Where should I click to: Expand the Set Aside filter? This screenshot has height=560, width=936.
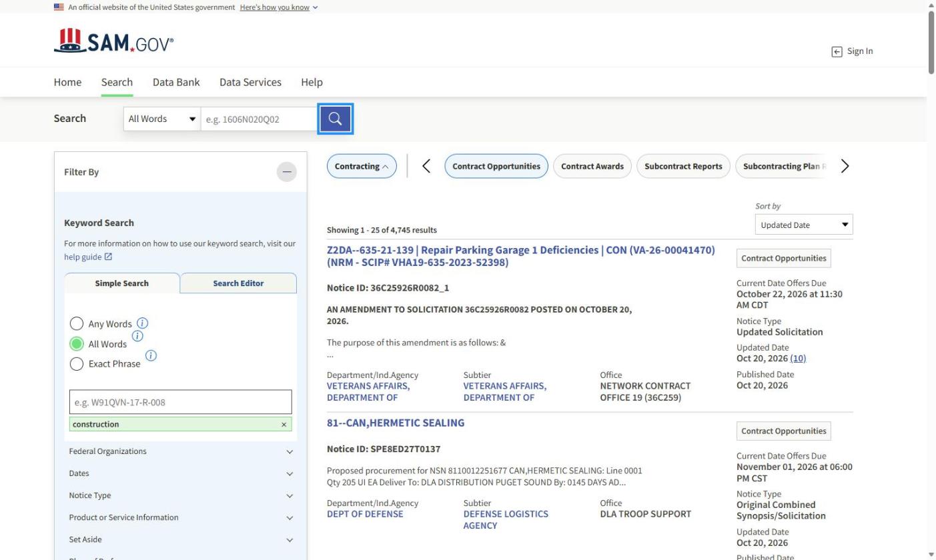point(180,539)
